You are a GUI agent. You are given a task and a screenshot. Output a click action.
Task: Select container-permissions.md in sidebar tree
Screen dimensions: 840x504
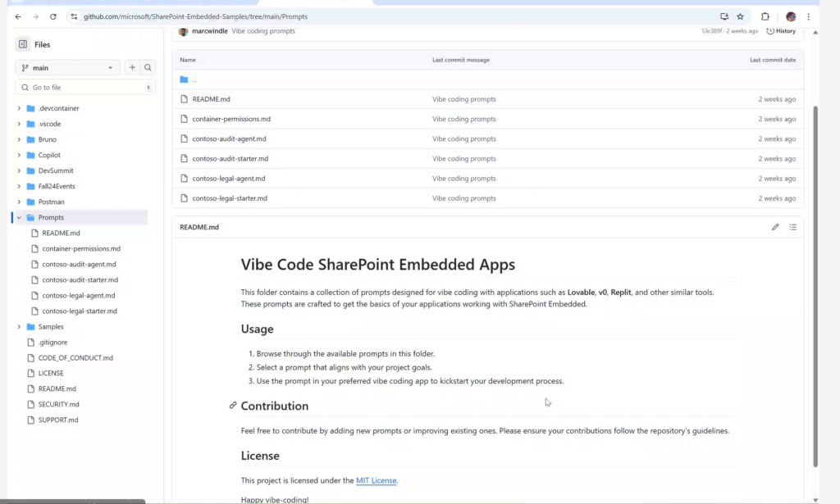pyautogui.click(x=81, y=249)
